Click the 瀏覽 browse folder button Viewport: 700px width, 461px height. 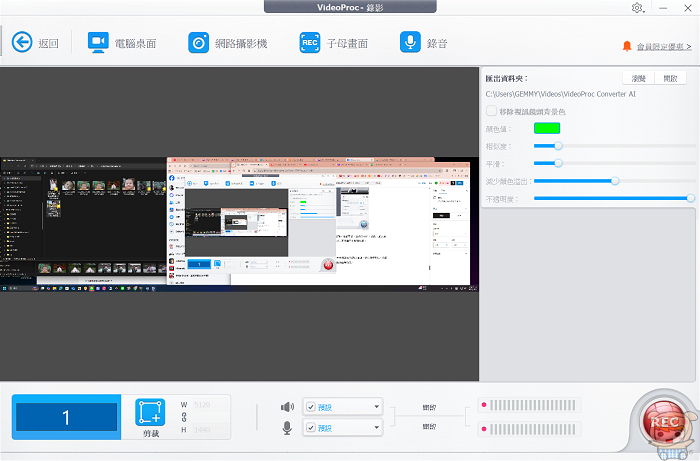639,78
